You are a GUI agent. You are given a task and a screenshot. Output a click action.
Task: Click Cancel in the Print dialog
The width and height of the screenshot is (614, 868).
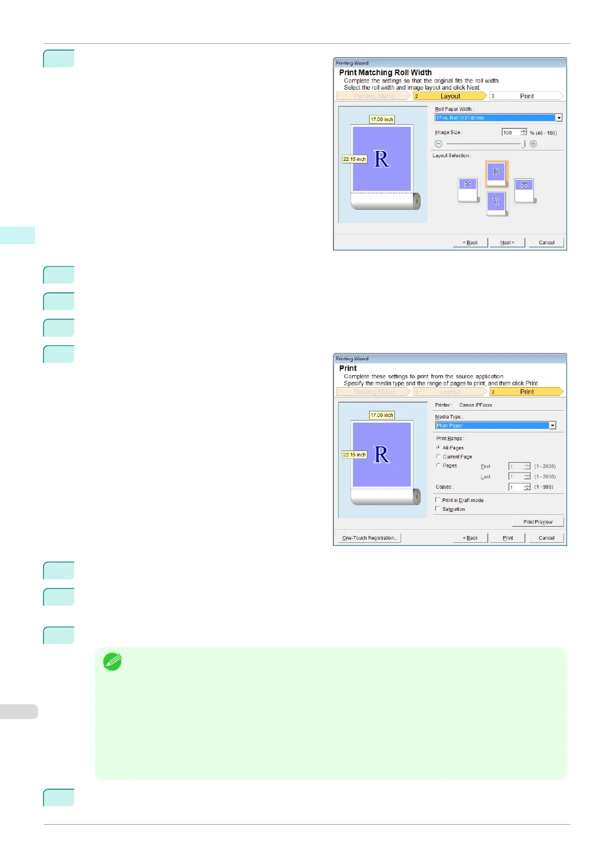point(546,538)
